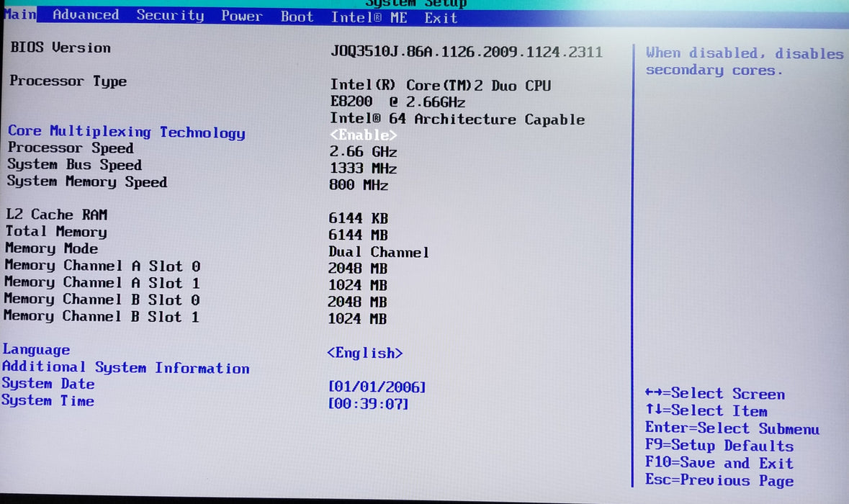Click the 2.66 GHz processor speed value
Screen dimensions: 849x504
click(364, 152)
